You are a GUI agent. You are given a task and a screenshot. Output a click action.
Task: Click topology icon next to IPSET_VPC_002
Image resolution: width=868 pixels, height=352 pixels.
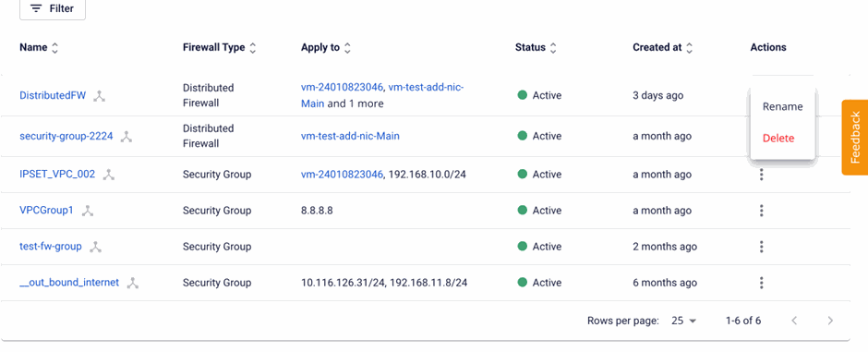(x=109, y=175)
